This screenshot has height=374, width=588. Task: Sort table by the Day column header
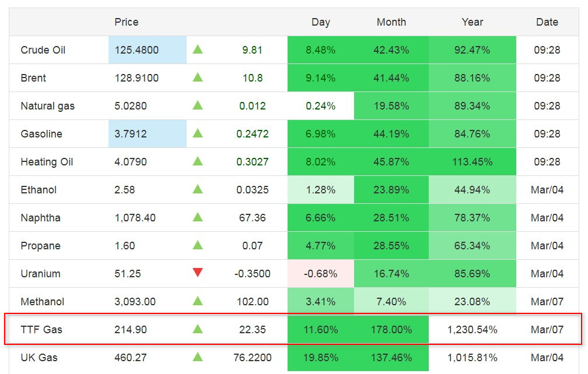tap(320, 22)
